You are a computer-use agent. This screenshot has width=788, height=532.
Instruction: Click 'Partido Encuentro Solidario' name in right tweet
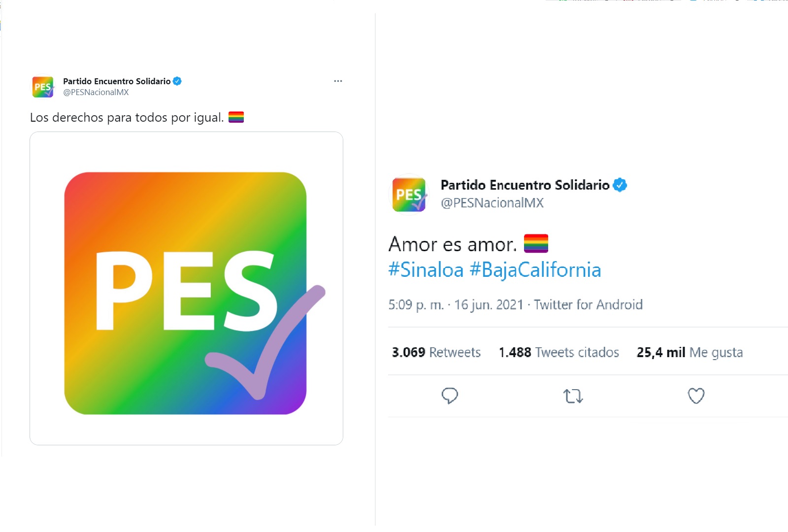pos(525,185)
